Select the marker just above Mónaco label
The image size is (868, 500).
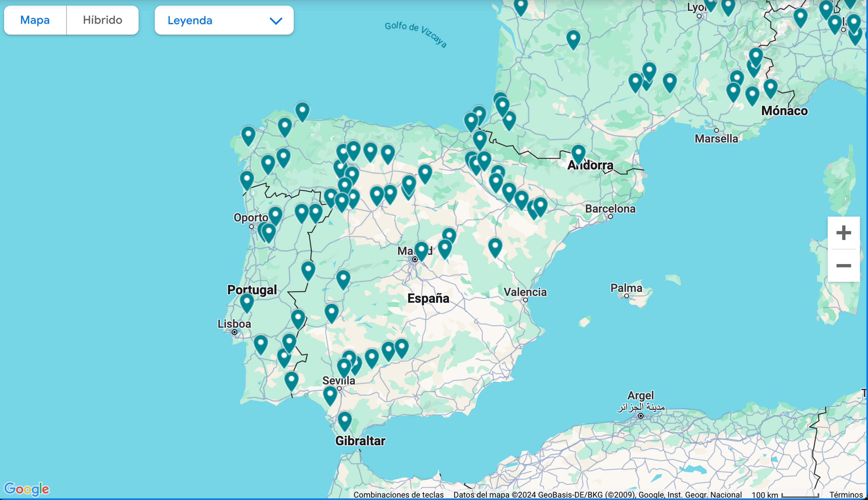[770, 89]
